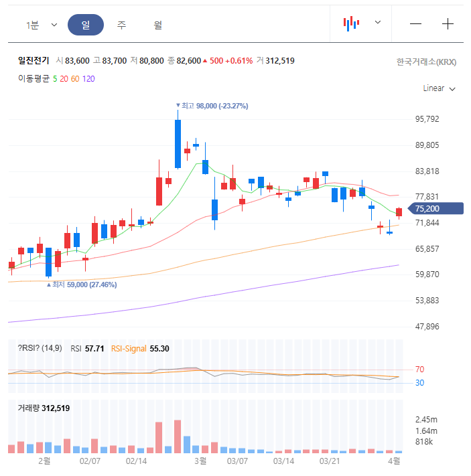Zoom out with the minus button
Screen dimensions: 471x476
pyautogui.click(x=415, y=23)
